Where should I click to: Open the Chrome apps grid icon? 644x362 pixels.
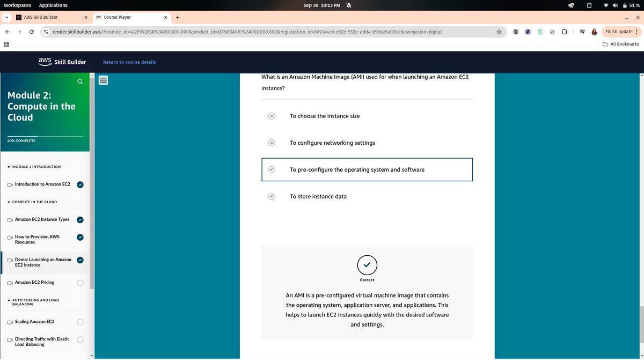point(7,44)
